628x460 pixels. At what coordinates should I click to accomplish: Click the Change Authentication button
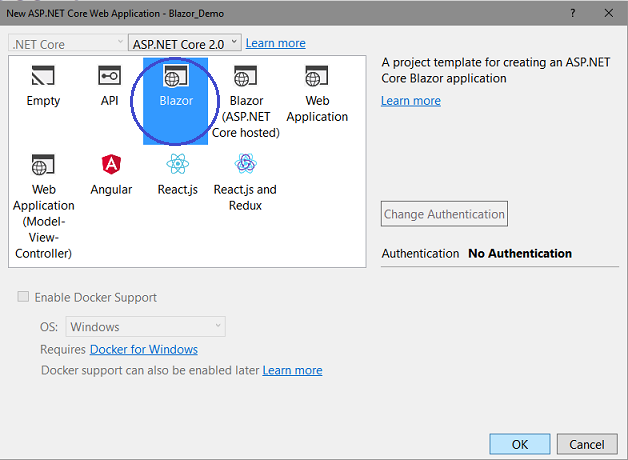[444, 214]
